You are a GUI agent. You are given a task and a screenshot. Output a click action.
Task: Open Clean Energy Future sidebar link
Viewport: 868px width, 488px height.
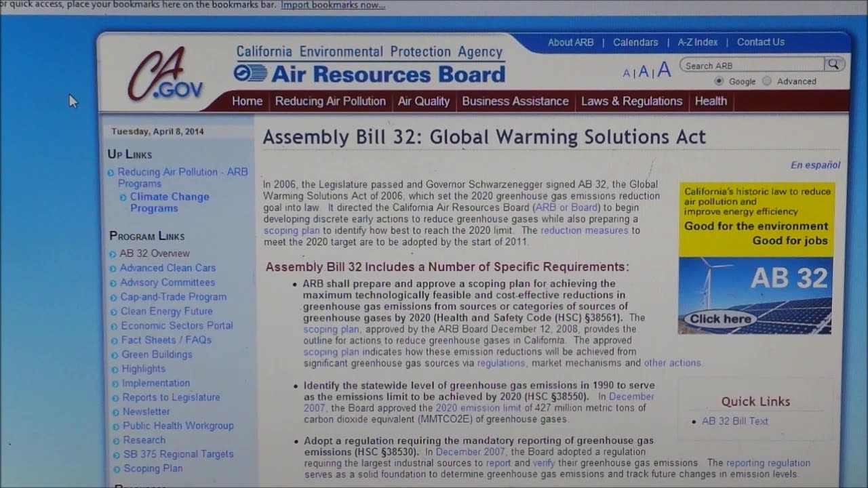(167, 311)
